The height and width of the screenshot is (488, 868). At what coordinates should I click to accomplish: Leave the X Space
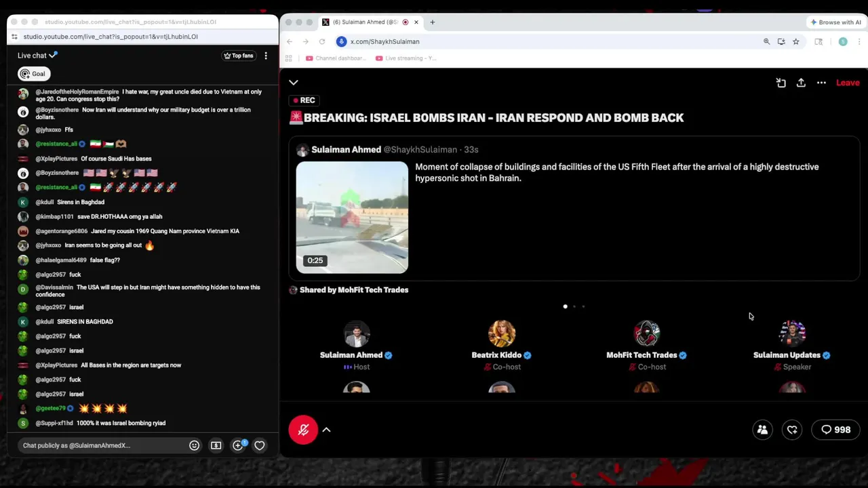848,83
